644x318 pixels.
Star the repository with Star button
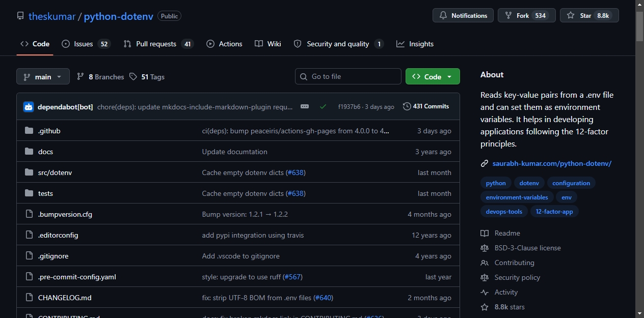point(589,15)
